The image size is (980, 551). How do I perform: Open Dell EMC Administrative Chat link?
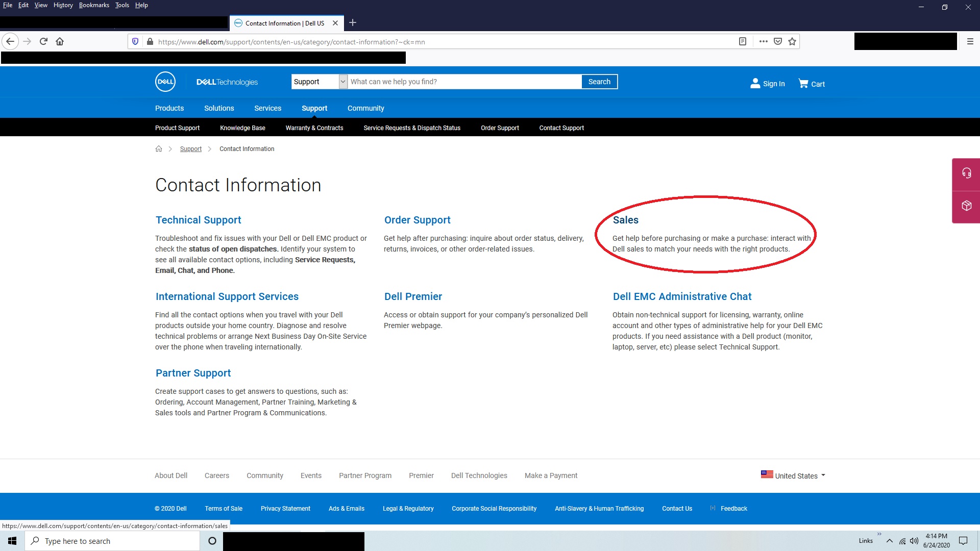pos(682,296)
